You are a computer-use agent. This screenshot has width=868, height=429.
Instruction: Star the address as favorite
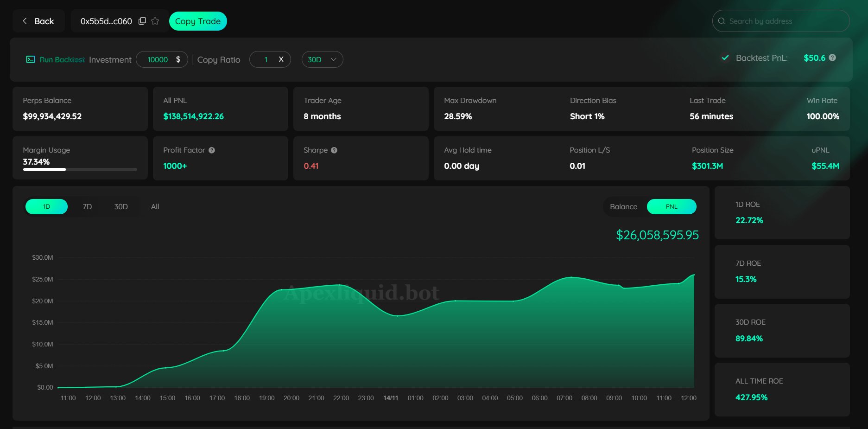(x=155, y=21)
